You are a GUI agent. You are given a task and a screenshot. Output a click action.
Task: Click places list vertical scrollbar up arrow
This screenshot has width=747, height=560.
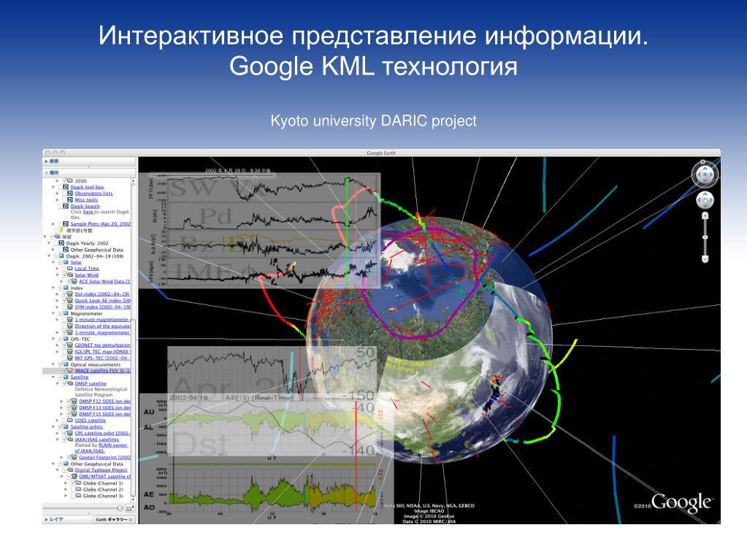[134, 181]
